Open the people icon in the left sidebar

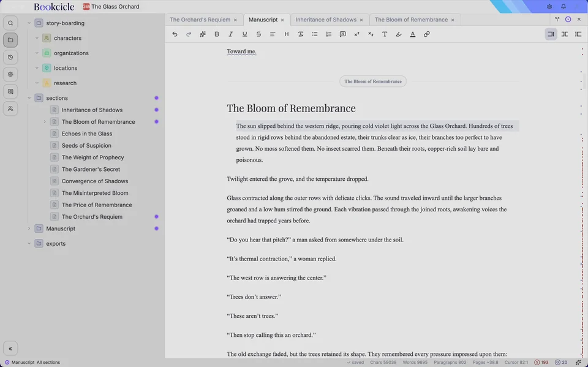[x=10, y=108]
